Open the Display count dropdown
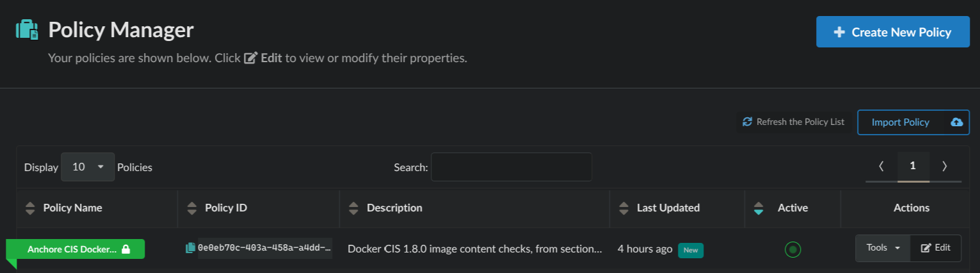 click(x=88, y=167)
